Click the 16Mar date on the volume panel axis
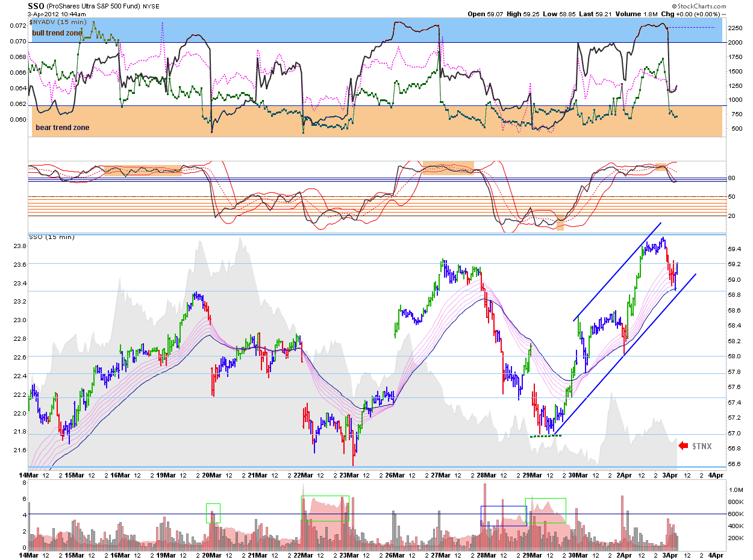Image resolution: width=753 pixels, height=560 pixels. (x=120, y=555)
